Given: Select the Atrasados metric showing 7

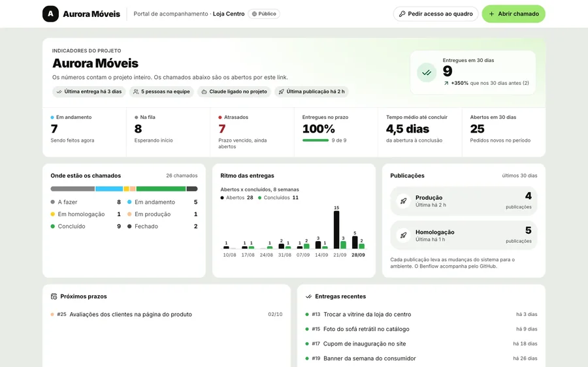Looking at the screenshot, I should pos(252,132).
